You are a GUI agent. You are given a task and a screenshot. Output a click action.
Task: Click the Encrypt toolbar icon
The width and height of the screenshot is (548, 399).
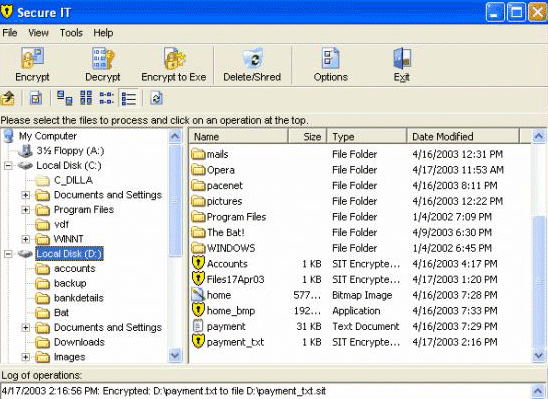click(x=32, y=58)
